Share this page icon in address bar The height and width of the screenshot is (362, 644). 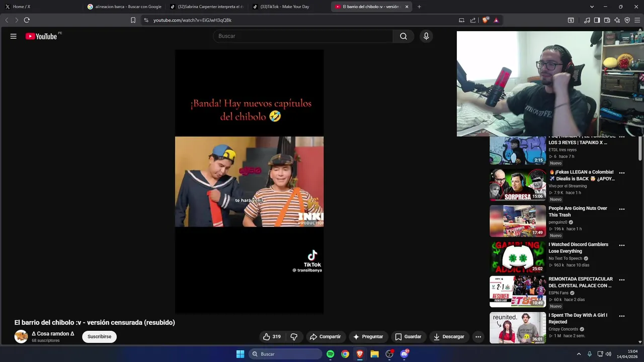pyautogui.click(x=473, y=20)
